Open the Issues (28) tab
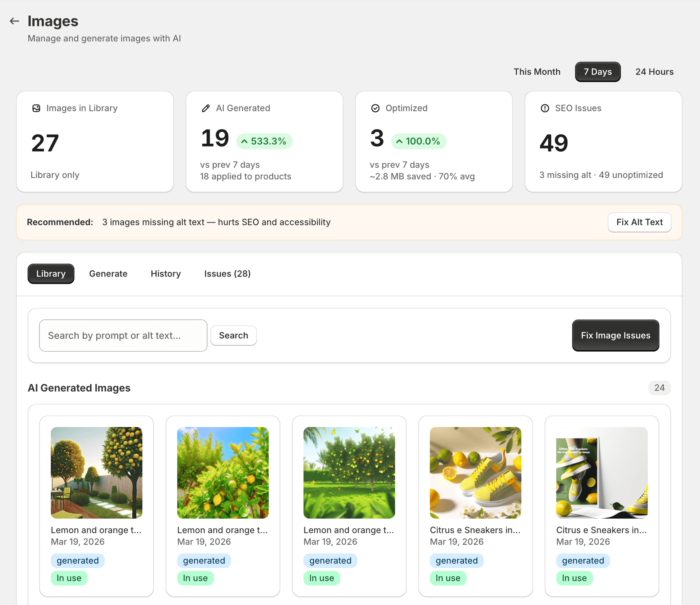The height and width of the screenshot is (605, 700). 227,274
